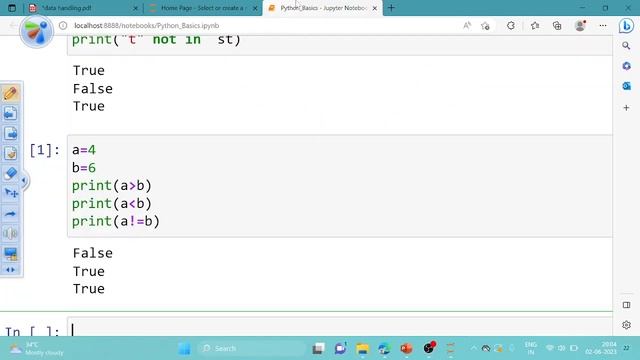Switch the ENG IN input language
Screen dimensions: 640x360
click(531, 348)
